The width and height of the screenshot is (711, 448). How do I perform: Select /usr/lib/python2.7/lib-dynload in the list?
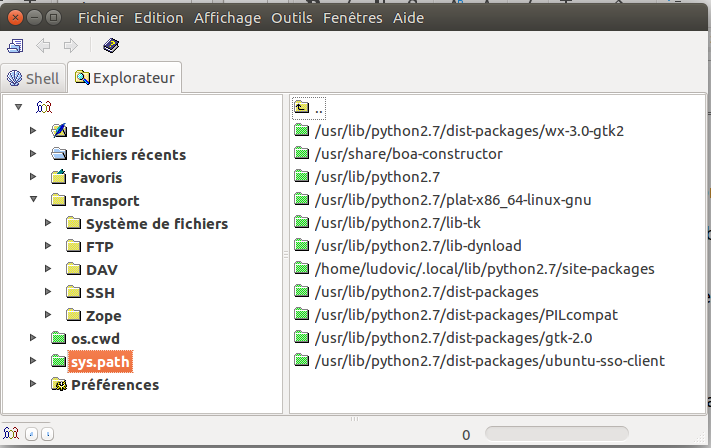(417, 246)
